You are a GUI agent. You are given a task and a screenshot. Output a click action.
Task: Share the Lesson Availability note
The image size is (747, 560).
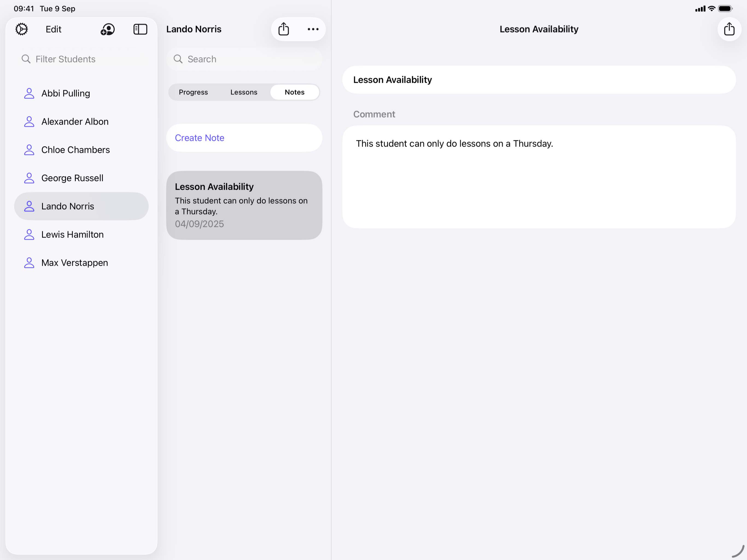(729, 29)
